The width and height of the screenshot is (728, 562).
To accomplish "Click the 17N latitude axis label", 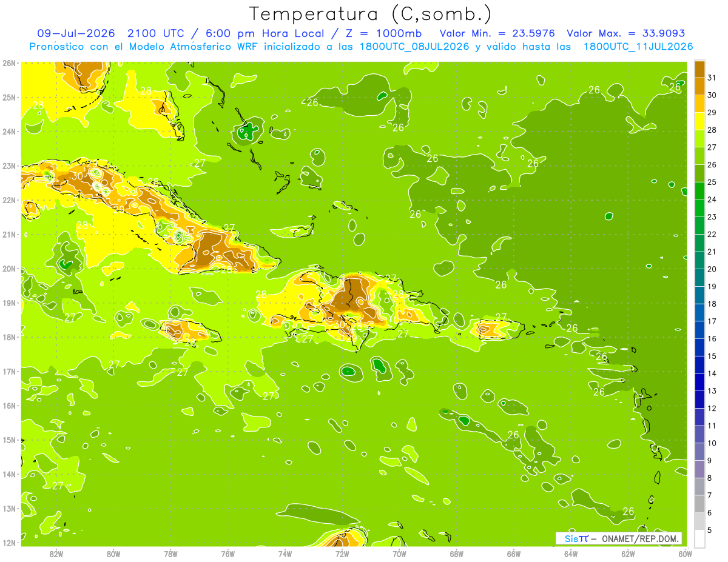I will coord(9,371).
